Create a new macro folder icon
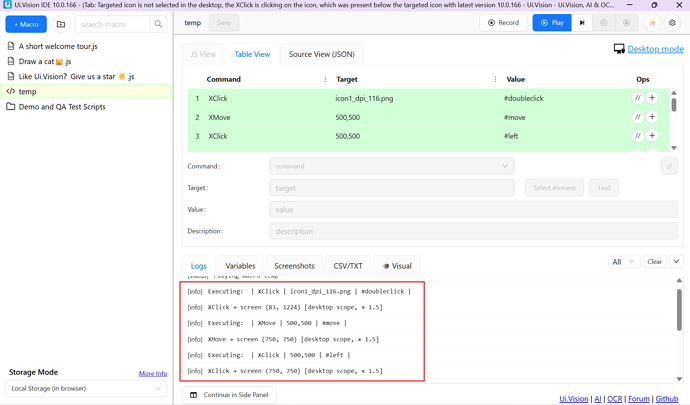 61,24
